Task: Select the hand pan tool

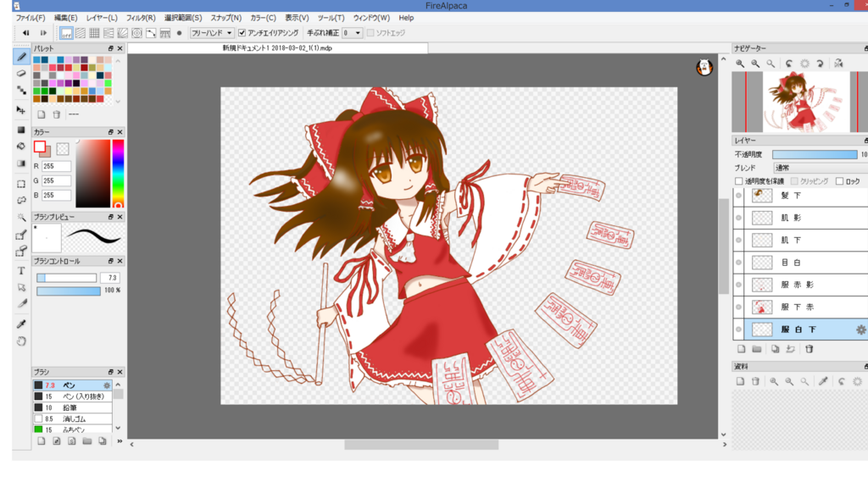Action: point(21,341)
